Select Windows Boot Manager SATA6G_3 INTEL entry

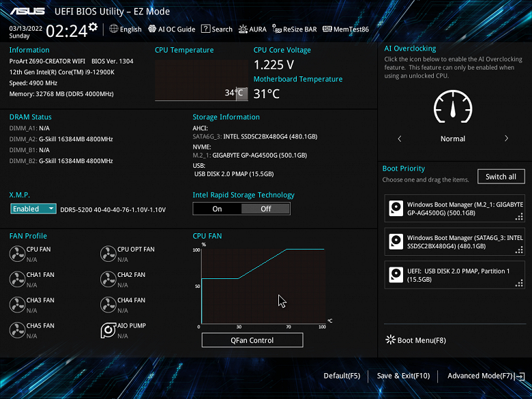click(455, 241)
